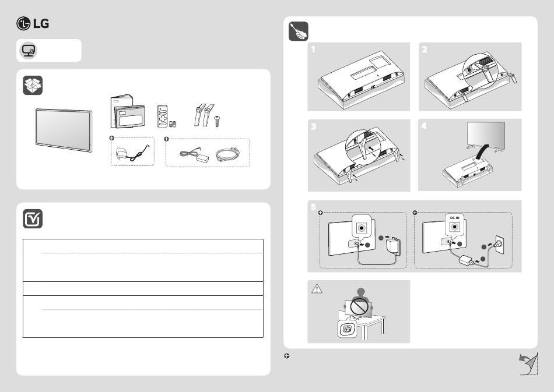Viewport: 554px width, 392px height.
Task: Open assembly step 1 diagram
Action: pos(359,77)
